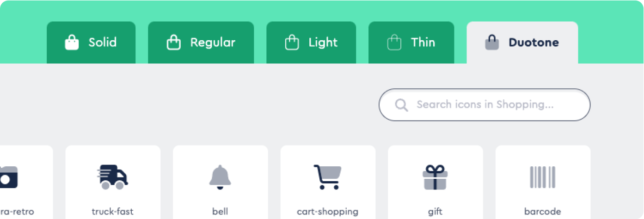Click the gift name label
Screen dimensions: 644x219
click(x=435, y=212)
